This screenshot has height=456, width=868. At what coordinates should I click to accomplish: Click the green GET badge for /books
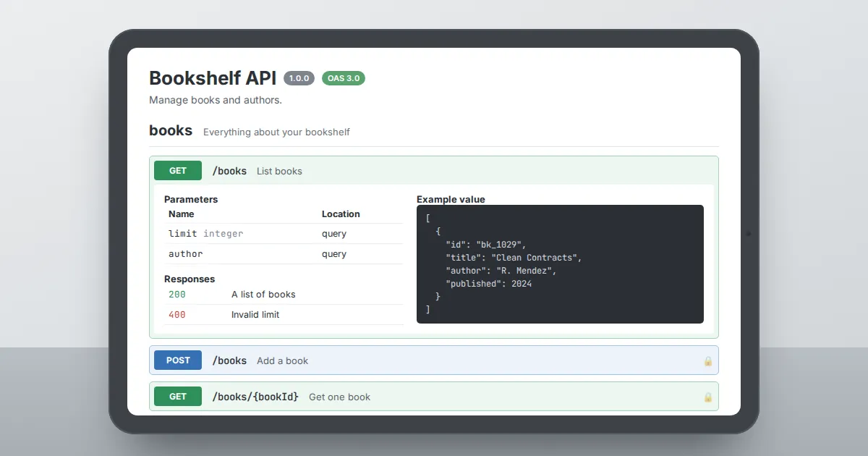(178, 171)
